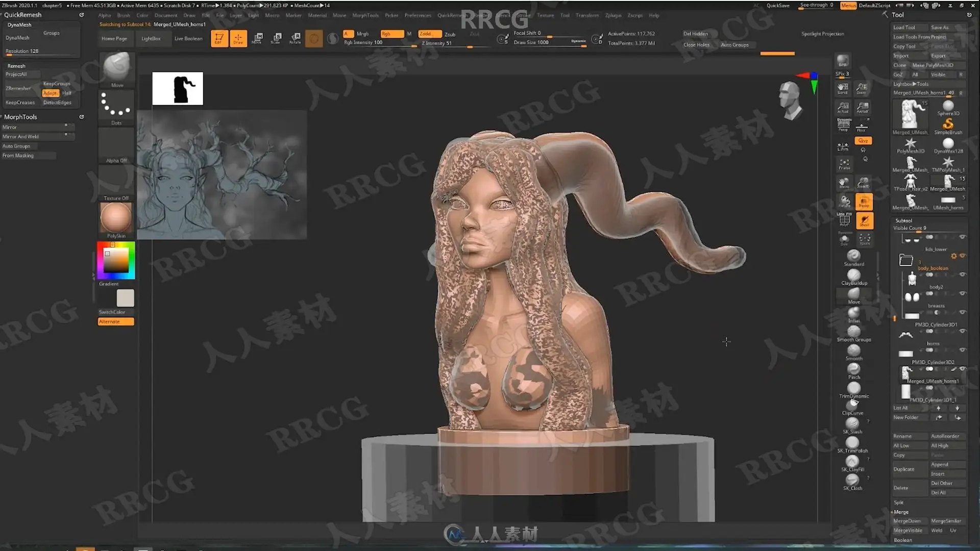Click the AAHalf icon
Screen dimensions: 980x551
pyautogui.click(x=863, y=108)
